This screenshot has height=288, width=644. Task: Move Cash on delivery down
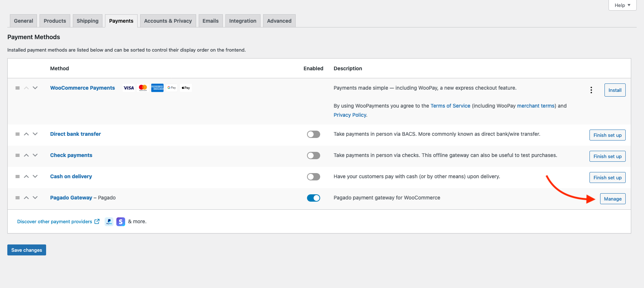click(35, 176)
